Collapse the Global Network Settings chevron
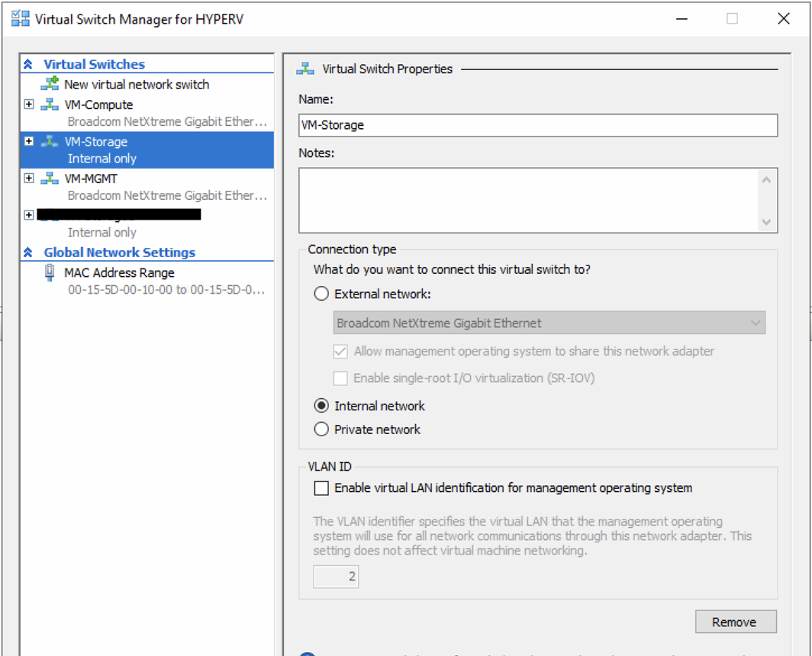The width and height of the screenshot is (812, 656). click(29, 252)
